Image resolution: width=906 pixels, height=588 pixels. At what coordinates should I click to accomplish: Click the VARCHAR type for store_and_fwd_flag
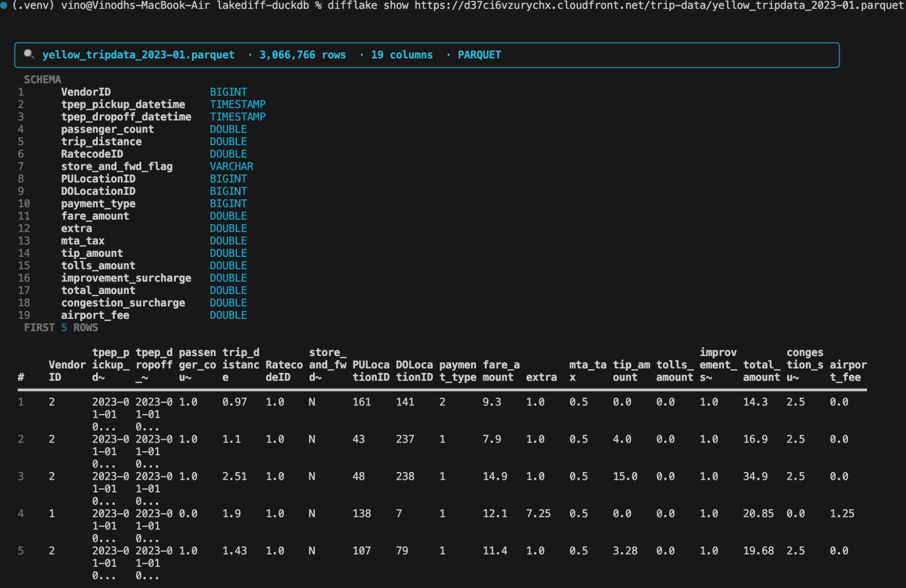click(231, 166)
